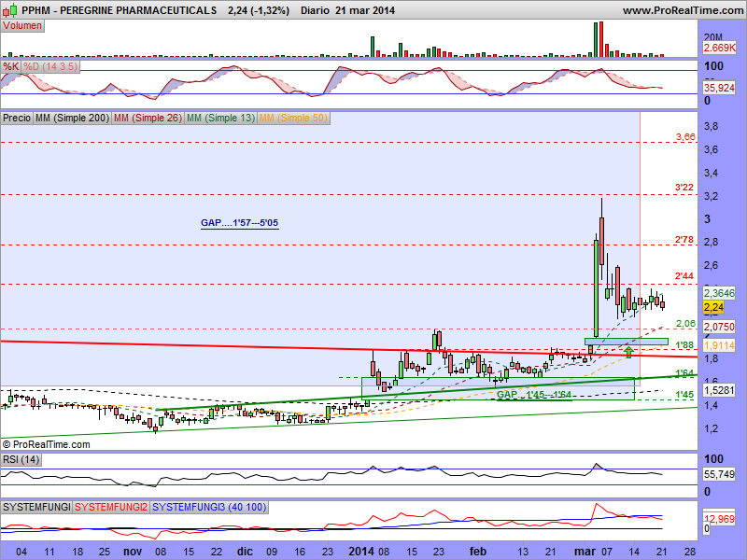Click the 20M volume axis label
747x560 pixels.
coord(713,37)
